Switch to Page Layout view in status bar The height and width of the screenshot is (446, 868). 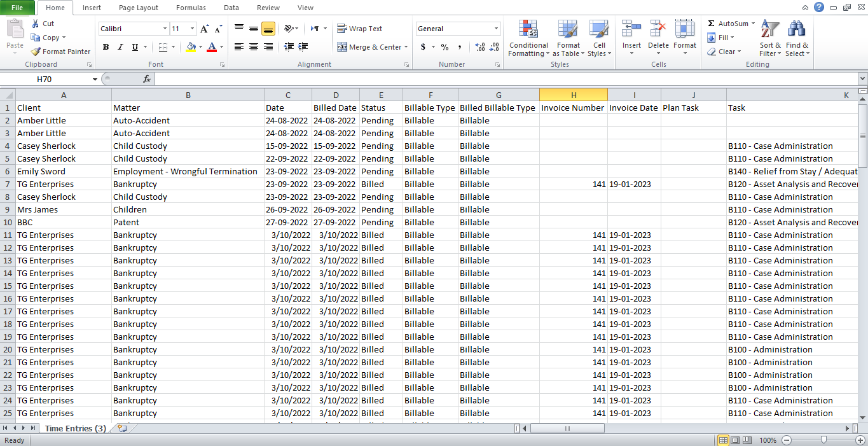(x=735, y=440)
